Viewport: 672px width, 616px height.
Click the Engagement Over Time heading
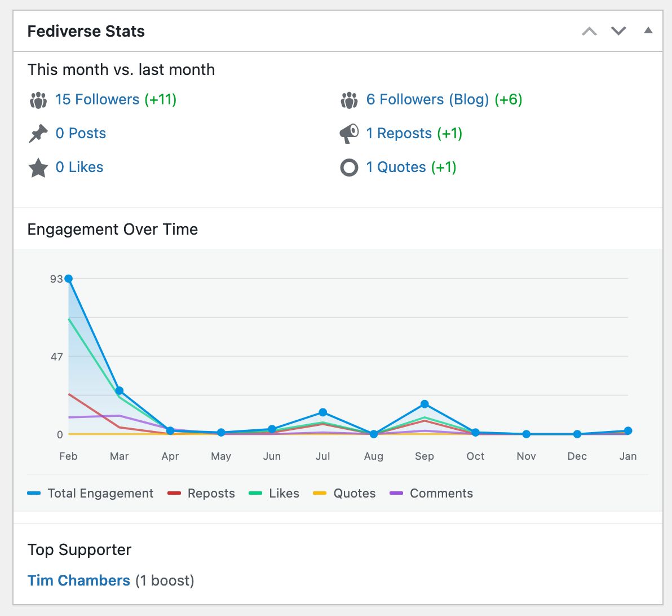112,229
